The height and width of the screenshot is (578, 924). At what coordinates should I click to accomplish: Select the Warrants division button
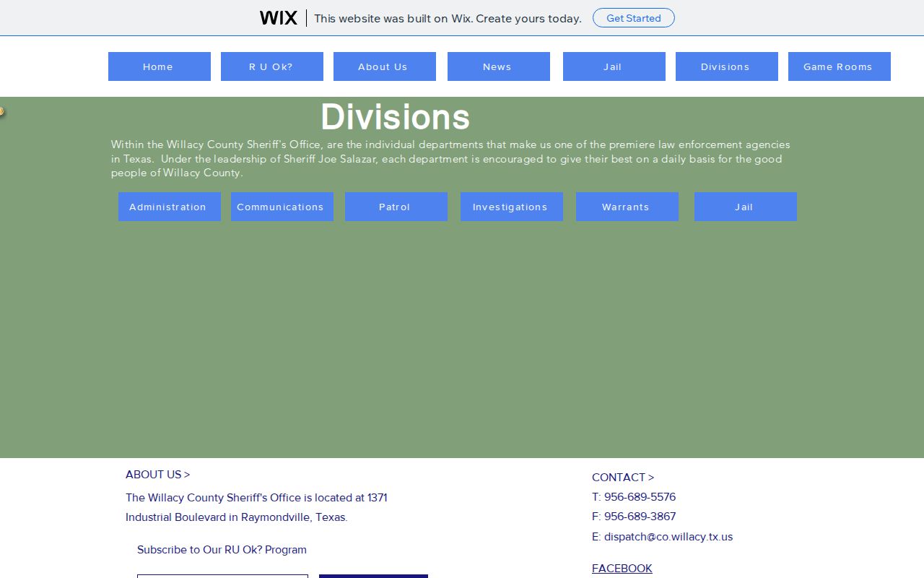coord(627,207)
